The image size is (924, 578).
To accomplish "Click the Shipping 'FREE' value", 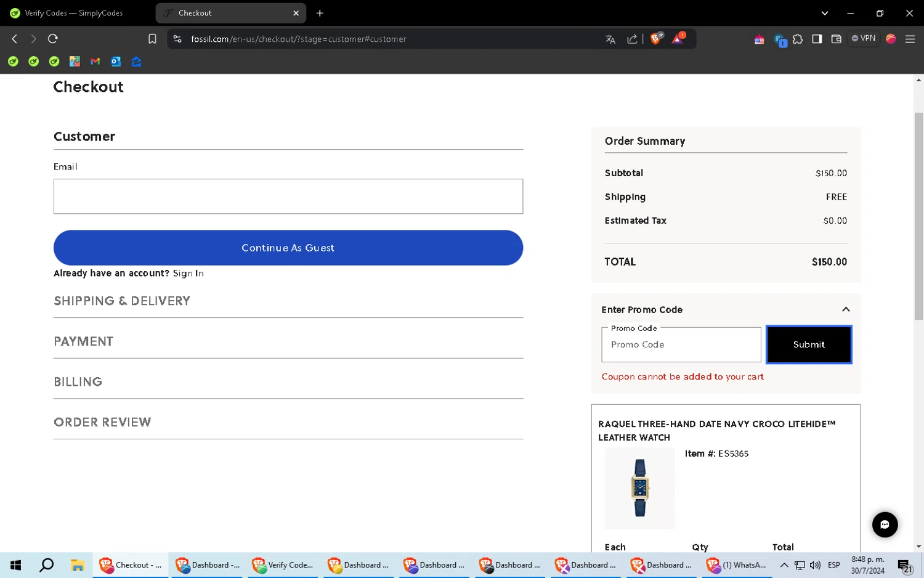I will tap(837, 197).
